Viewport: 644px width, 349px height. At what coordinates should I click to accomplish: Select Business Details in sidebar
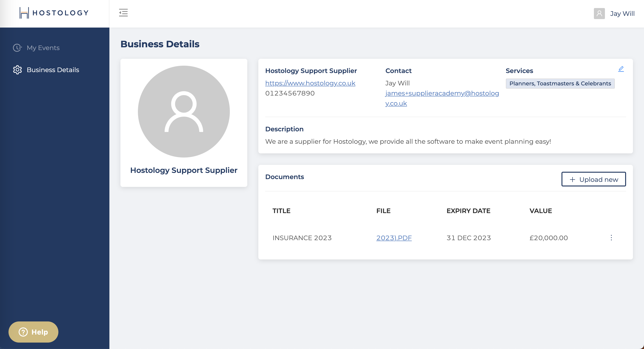click(x=53, y=70)
